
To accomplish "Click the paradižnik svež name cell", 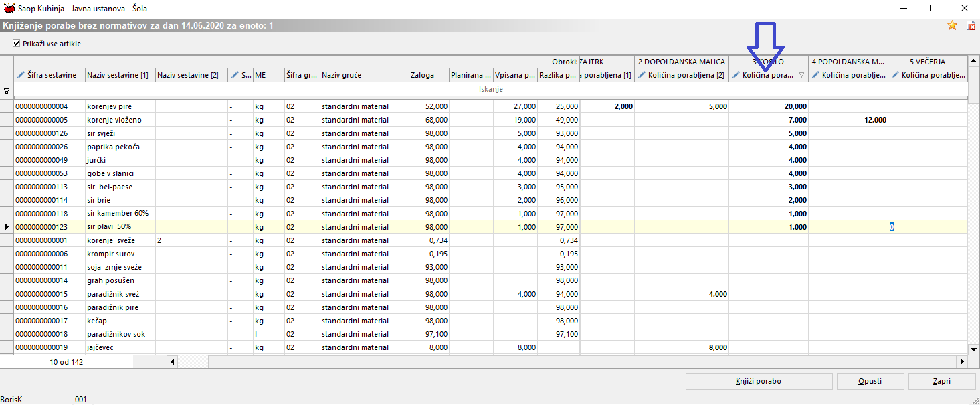I will tap(120, 294).
